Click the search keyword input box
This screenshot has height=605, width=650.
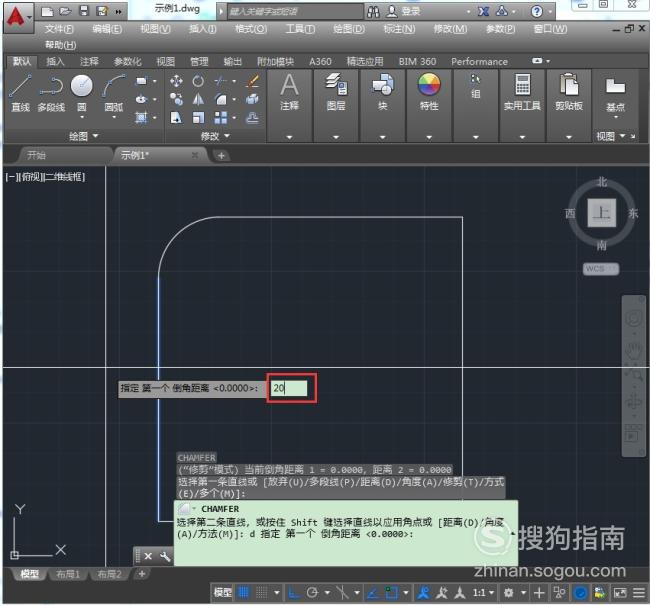pos(295,12)
